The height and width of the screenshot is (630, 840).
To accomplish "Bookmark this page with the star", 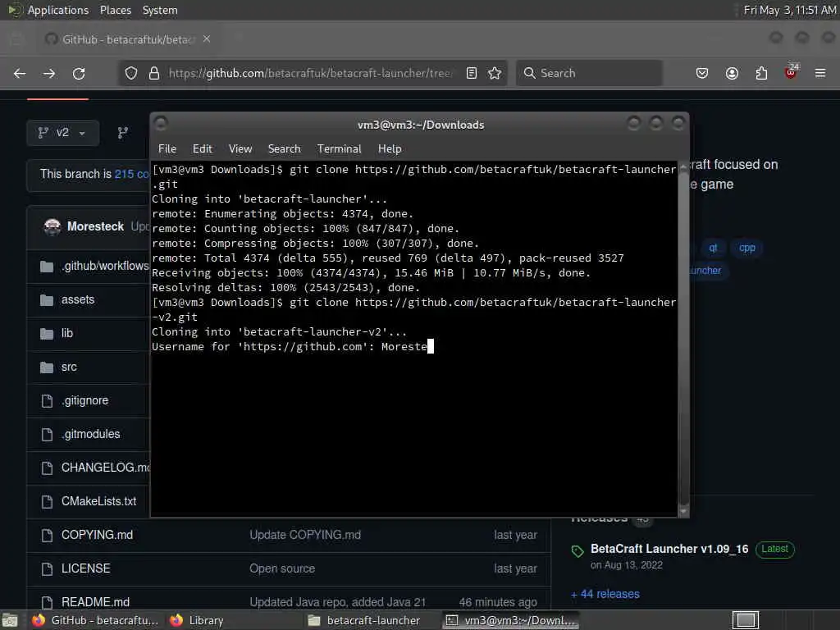I will coord(495,73).
